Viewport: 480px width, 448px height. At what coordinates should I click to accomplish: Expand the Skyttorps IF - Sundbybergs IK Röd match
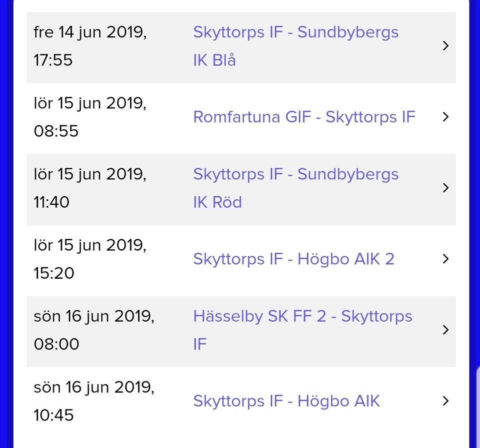point(446,188)
